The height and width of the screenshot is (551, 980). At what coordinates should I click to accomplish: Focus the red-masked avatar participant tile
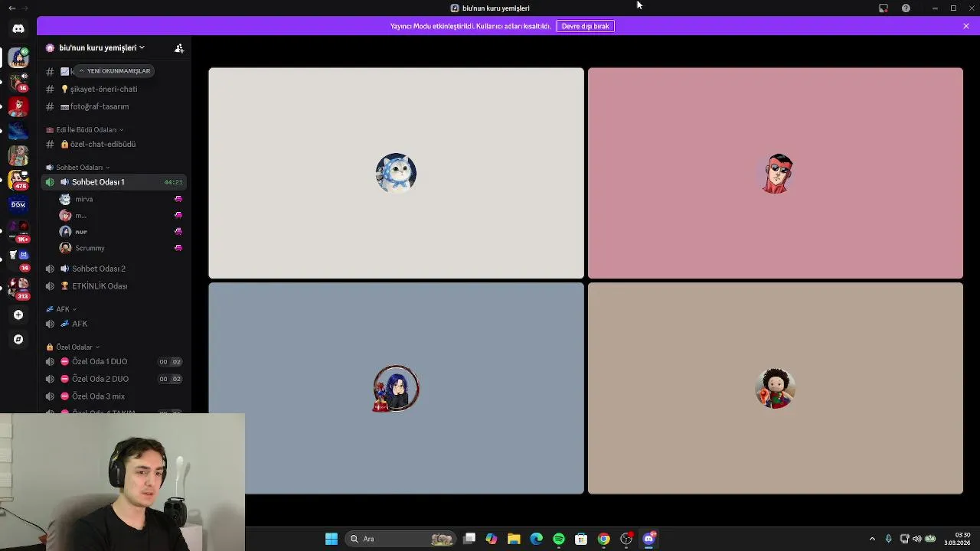(x=776, y=173)
